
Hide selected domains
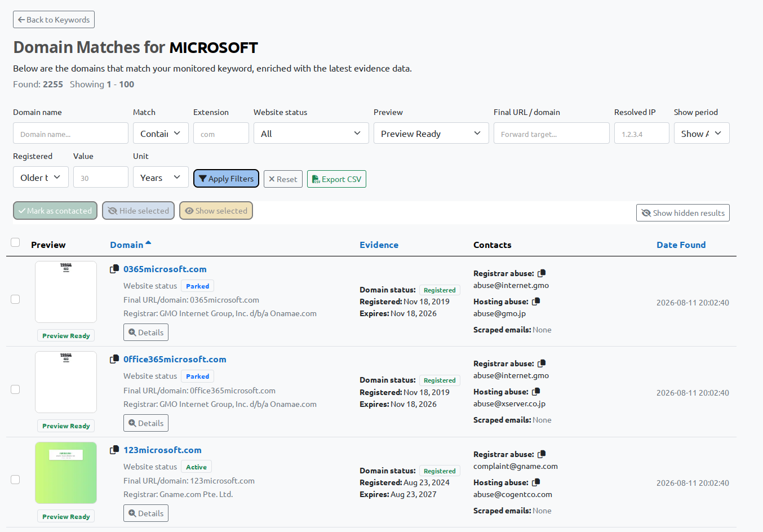click(x=138, y=211)
